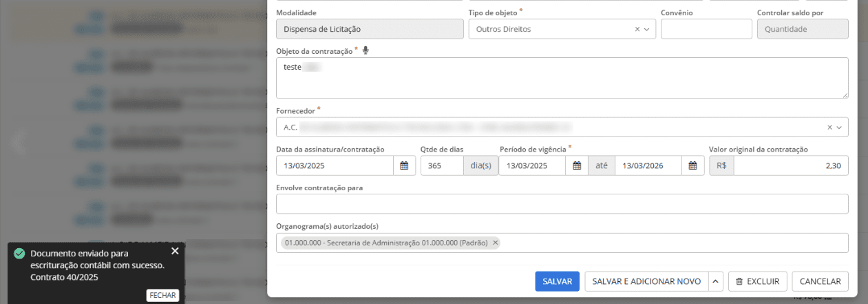
Task: Click the vigência start date input 13/03/2025
Action: pyautogui.click(x=533, y=165)
